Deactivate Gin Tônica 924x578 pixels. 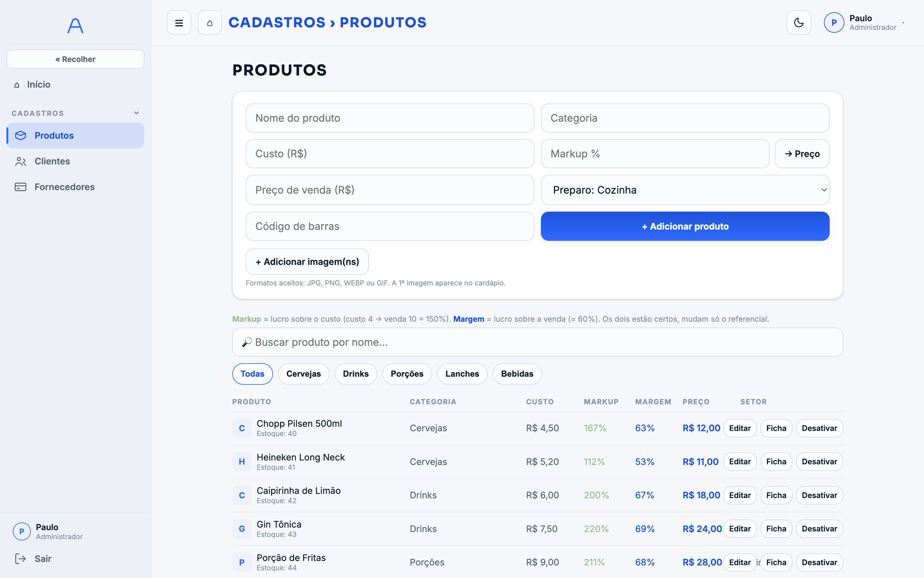(x=819, y=529)
